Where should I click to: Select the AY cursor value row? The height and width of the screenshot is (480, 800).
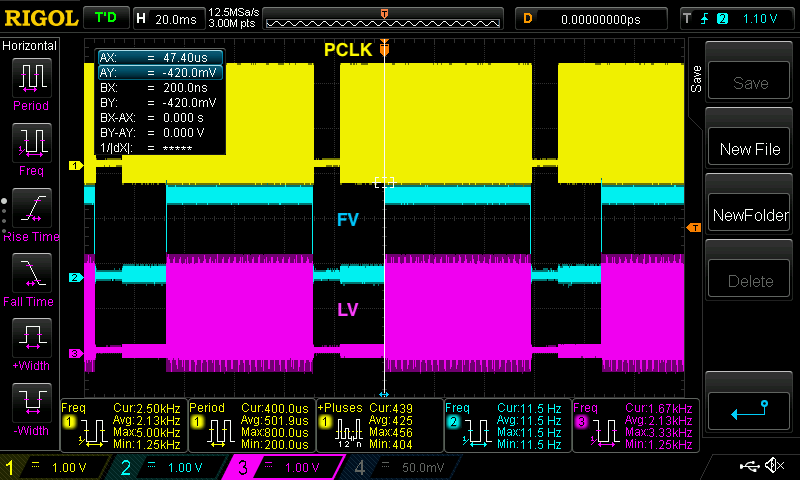pyautogui.click(x=160, y=72)
